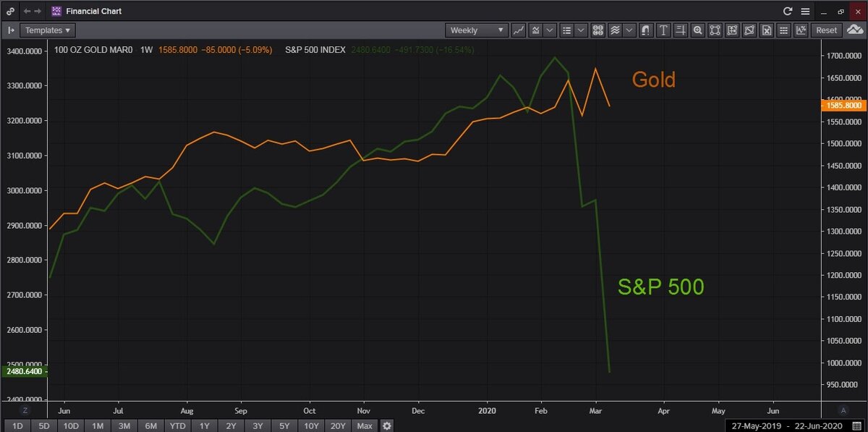Click the zoom magnifier tool
The width and height of the screenshot is (868, 432).
pos(697,30)
